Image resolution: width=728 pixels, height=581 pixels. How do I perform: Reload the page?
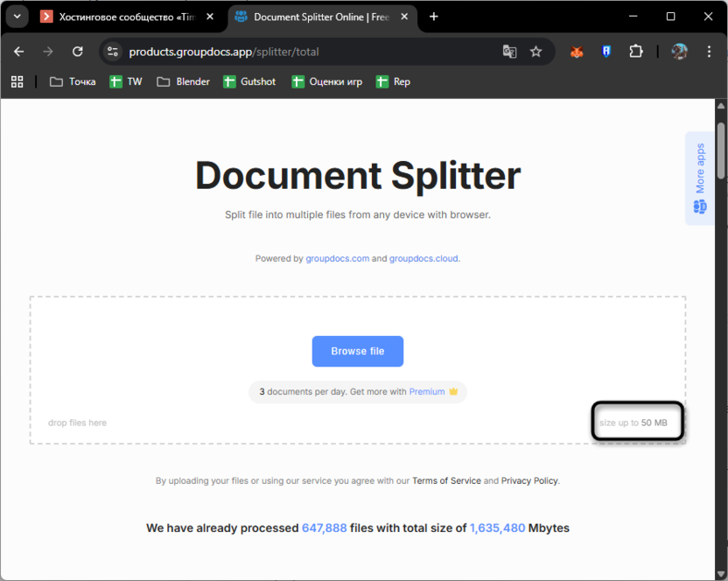(77, 52)
